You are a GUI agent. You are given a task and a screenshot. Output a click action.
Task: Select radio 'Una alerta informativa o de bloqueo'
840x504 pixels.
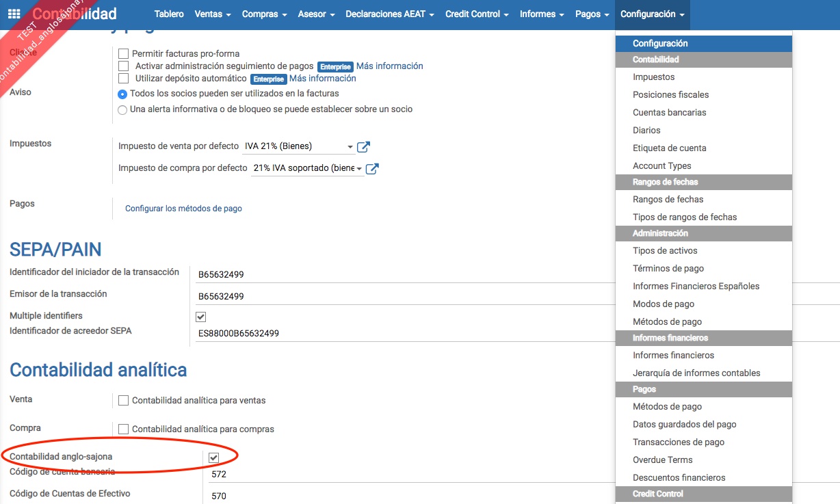tap(122, 109)
